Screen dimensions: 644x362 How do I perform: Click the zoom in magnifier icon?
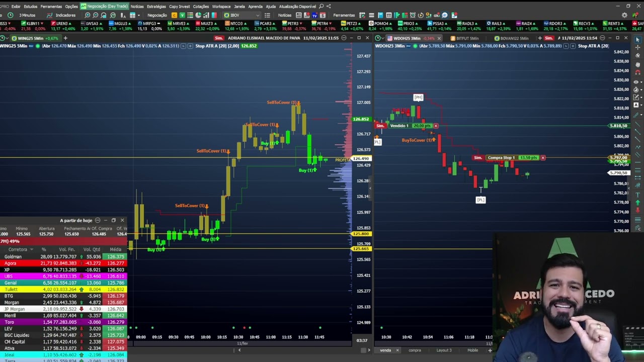87,15
